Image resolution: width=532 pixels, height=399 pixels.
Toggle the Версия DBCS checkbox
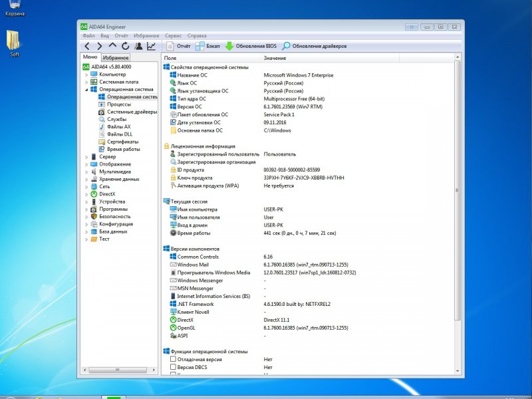(x=173, y=367)
